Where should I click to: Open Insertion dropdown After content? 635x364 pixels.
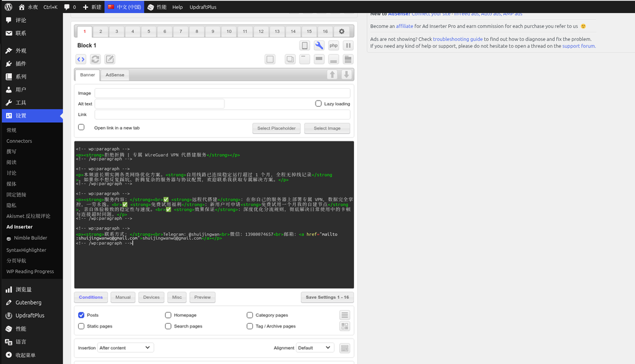tap(125, 348)
